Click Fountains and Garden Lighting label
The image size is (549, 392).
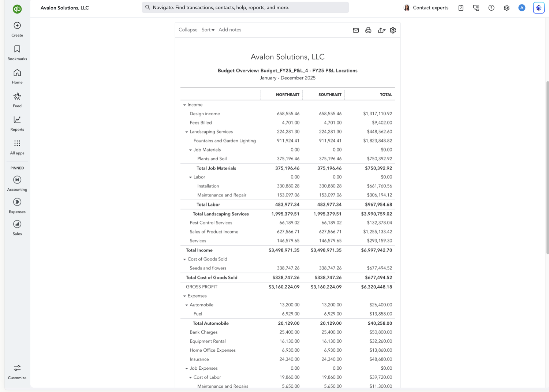coord(225,141)
